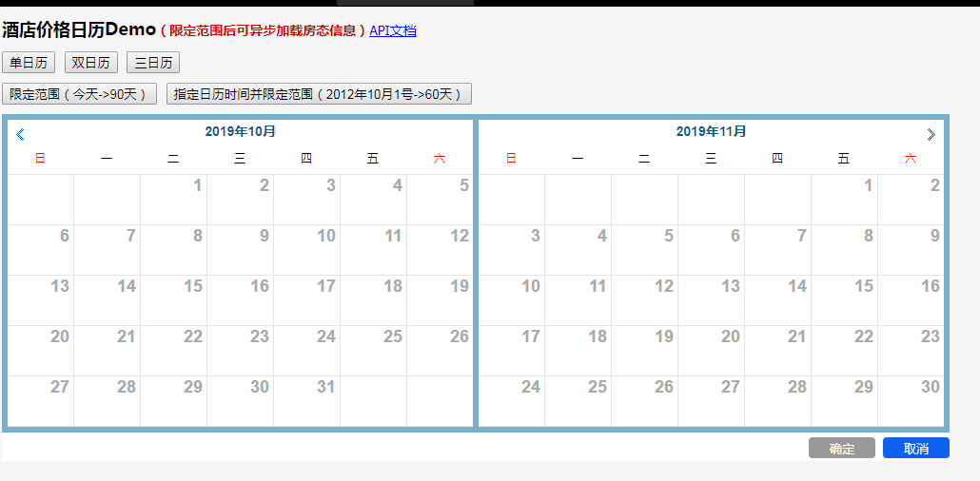The height and width of the screenshot is (481, 980).
Task: Click red note 限定范围后可异步加载房态信息
Action: click(264, 30)
